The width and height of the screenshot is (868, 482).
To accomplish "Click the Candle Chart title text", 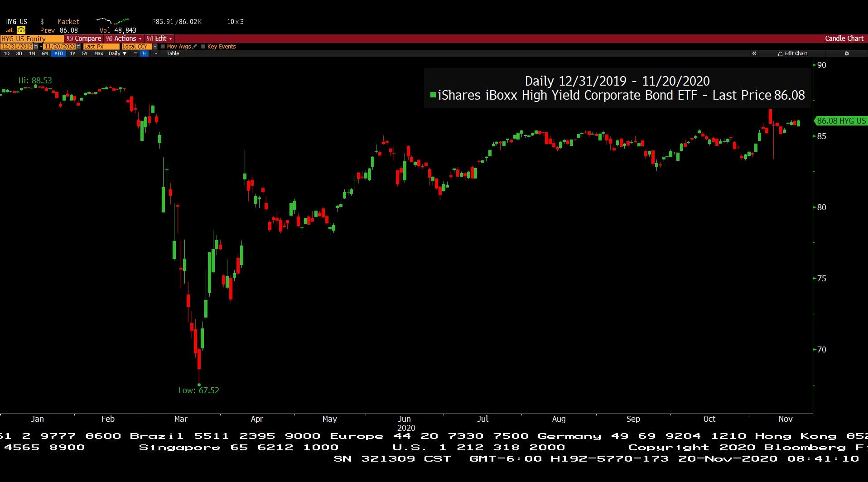I will pyautogui.click(x=844, y=39).
